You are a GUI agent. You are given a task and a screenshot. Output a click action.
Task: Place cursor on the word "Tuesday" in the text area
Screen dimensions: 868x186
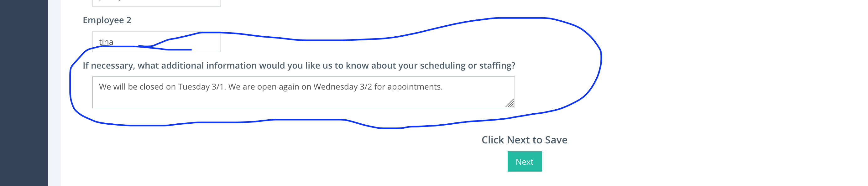pos(194,87)
